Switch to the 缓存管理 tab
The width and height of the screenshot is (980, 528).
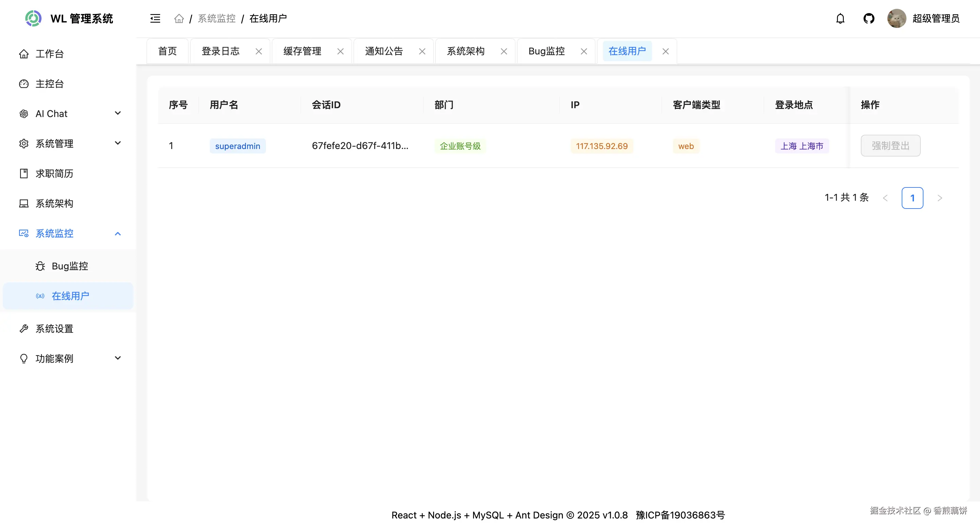302,51
